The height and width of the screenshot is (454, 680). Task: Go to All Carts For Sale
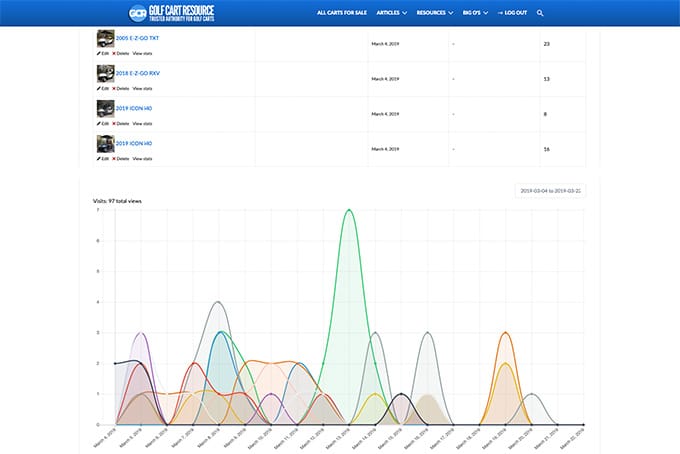coord(341,13)
